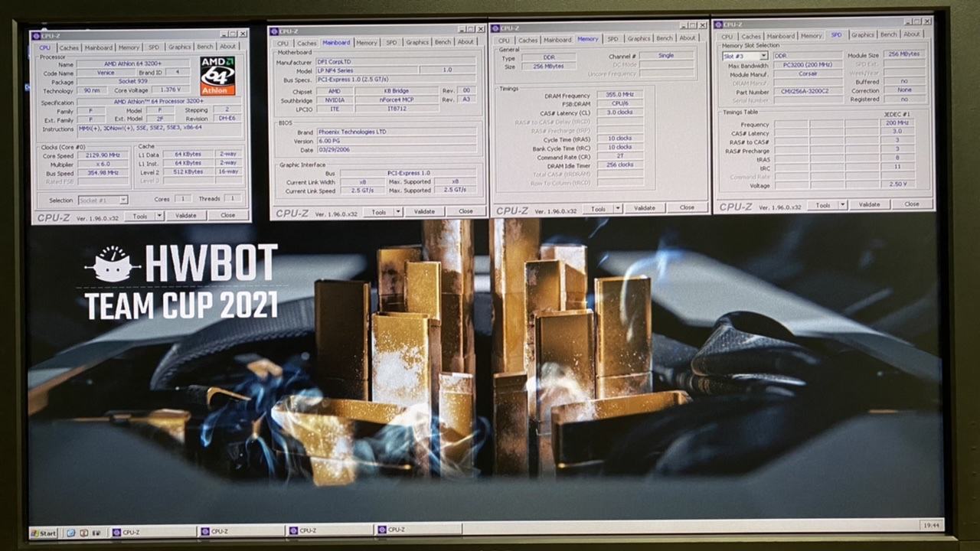Click CAS# Latency value 3.0 clocks
980x551 pixels.
tap(619, 112)
